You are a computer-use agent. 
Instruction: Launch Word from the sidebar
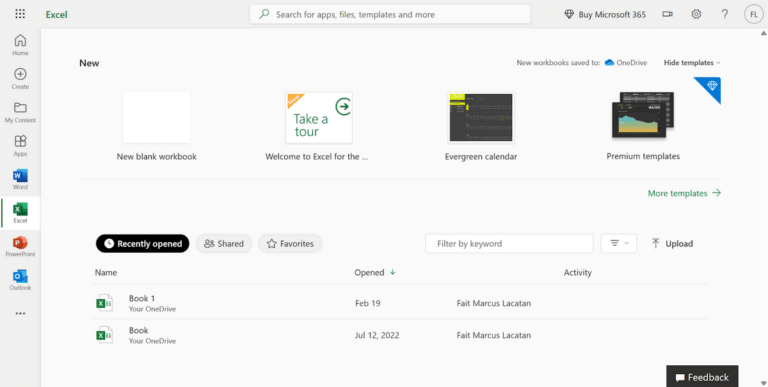point(20,179)
